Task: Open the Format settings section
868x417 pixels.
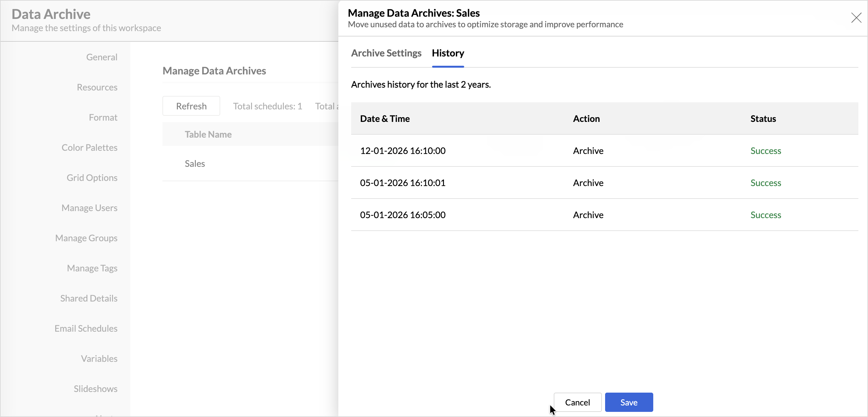Action: coord(103,117)
